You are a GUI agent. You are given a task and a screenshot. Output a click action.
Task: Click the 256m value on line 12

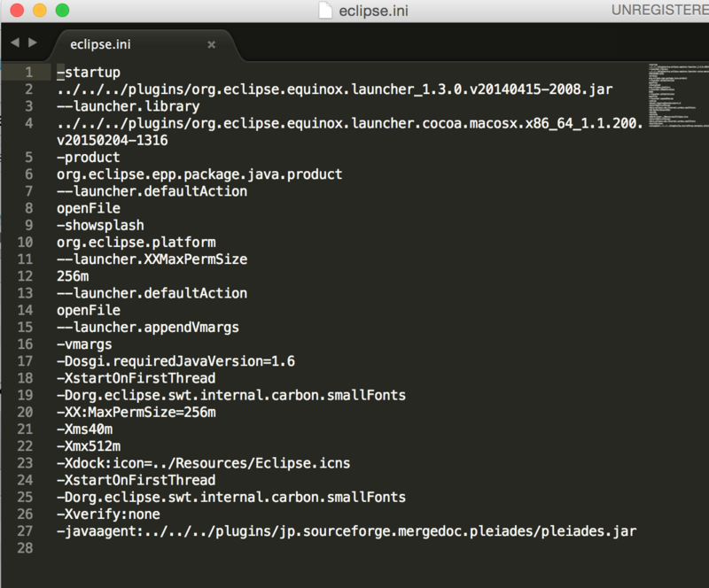coord(73,276)
